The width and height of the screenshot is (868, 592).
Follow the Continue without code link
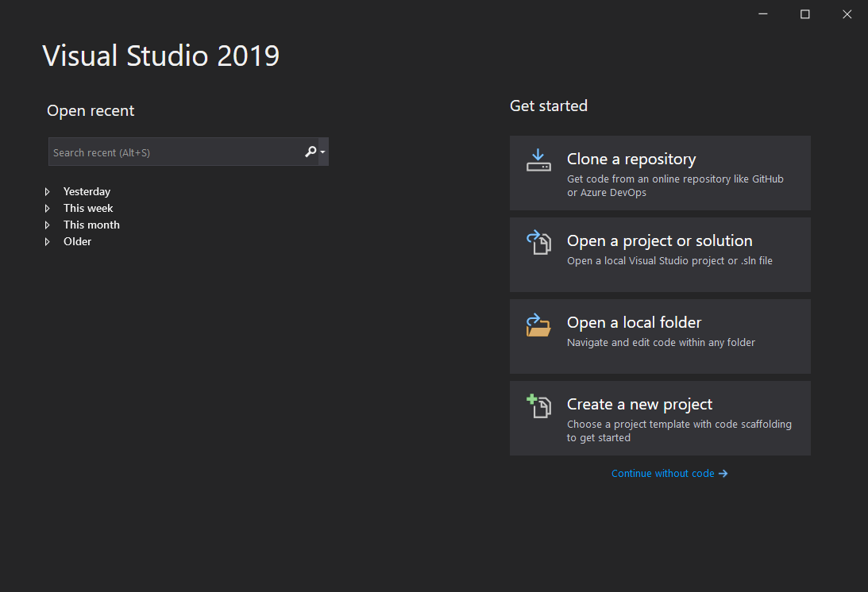tap(662, 474)
